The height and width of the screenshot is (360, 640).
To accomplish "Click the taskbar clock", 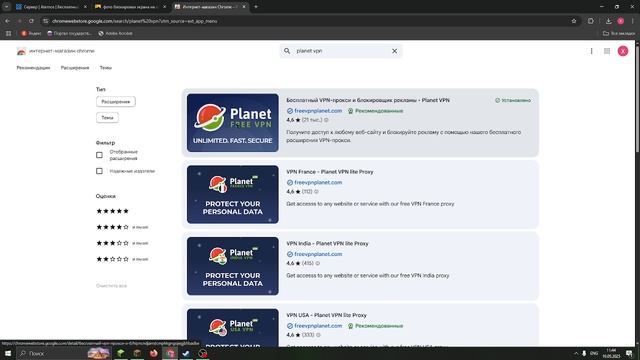I will point(611,353).
